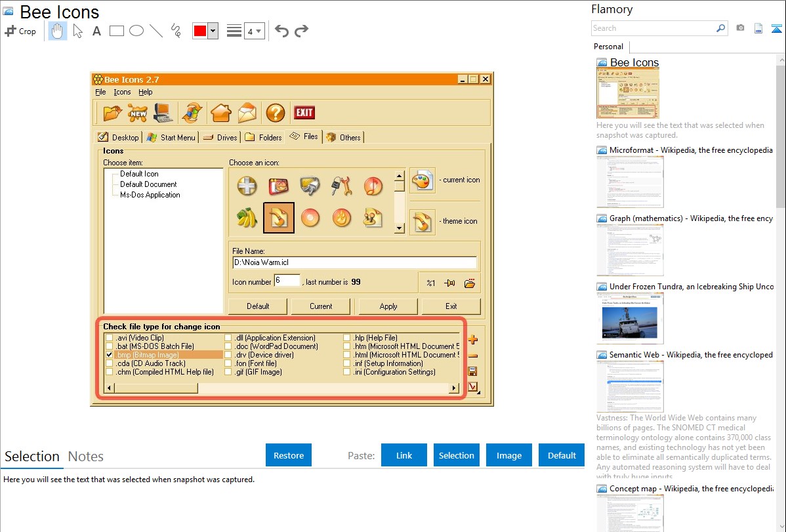The image size is (786, 532).
Task: Open Graph (mathematics) snapshot thumbnail
Action: [630, 250]
